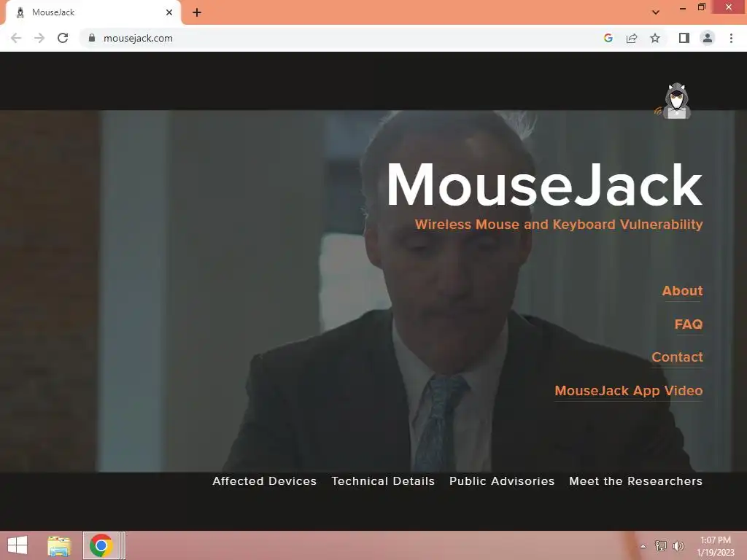Open the FAQ link
This screenshot has height=560, width=747.
[689, 324]
